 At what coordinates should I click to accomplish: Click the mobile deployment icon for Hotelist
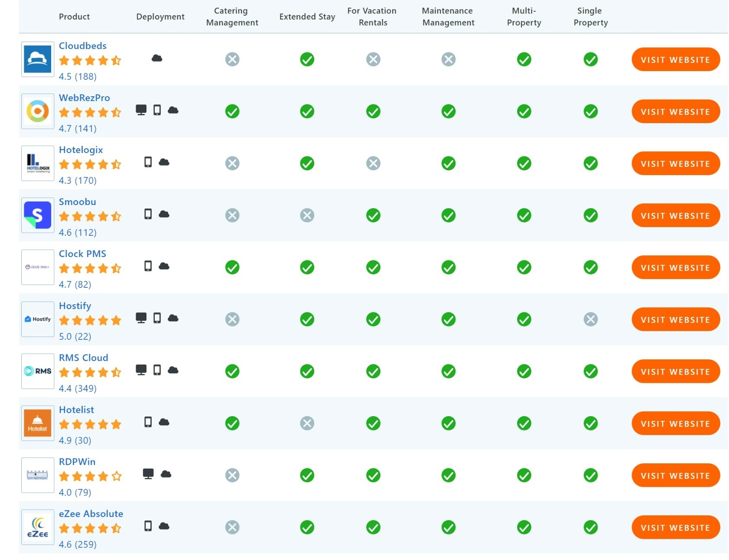tap(148, 422)
